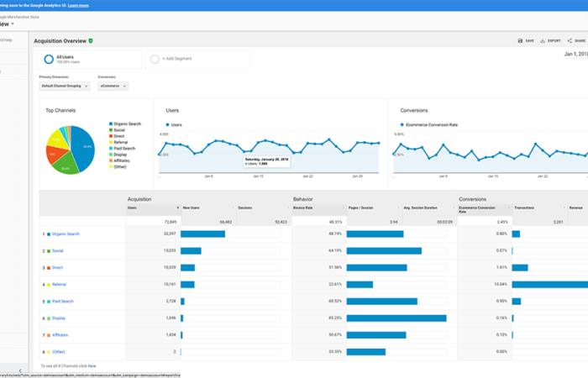Select the empty Add Segment circle
The image size is (588, 378).
click(x=154, y=59)
